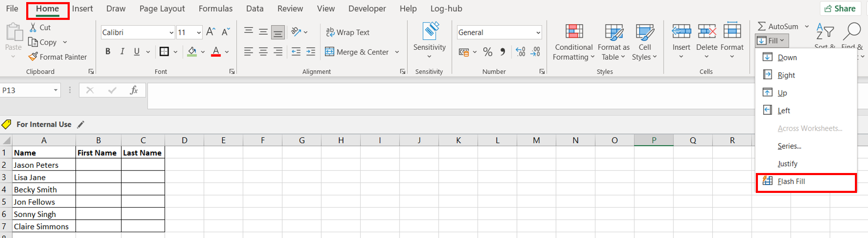Select the Becky Smith cell

point(44,189)
